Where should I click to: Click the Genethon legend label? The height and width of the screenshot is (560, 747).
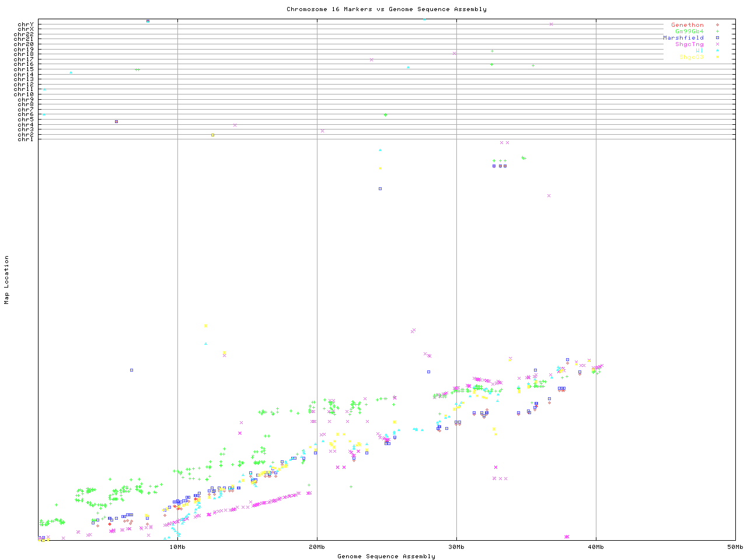pos(687,25)
